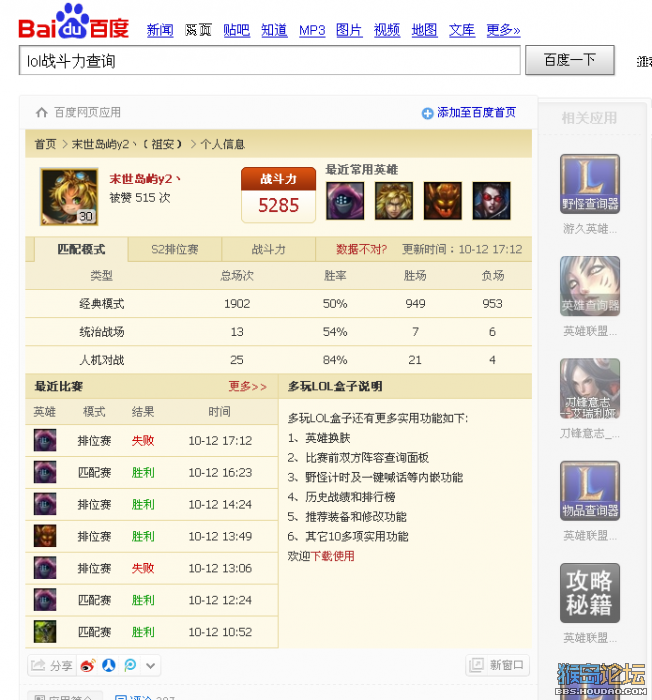This screenshot has height=700, width=652.
Task: Click hero icon of 10-12 17:12 match
Action: (x=45, y=440)
